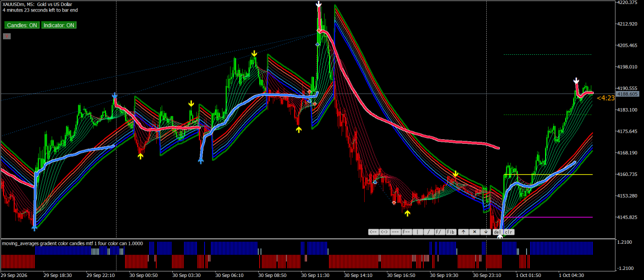
Task: Select the "/" trendline tool
Action: tap(428, 232)
